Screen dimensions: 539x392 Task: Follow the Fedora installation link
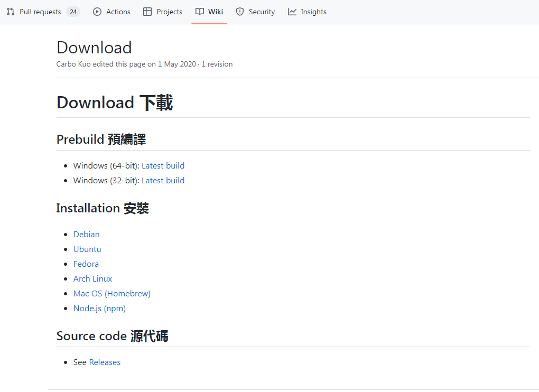(x=86, y=264)
